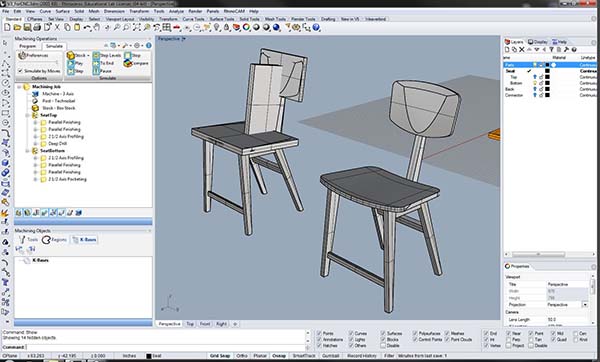Click the Stock cube icon in Simulate

click(71, 55)
